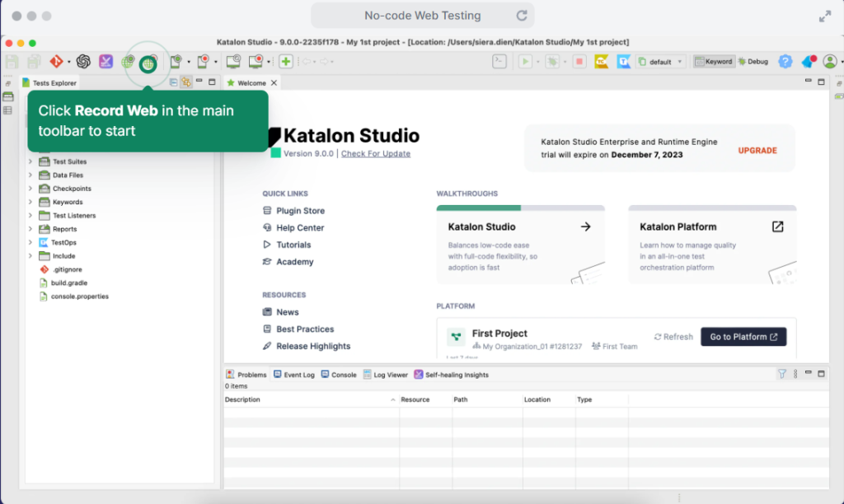This screenshot has height=504, width=844.
Task: Run the test using the green play icon
Action: pos(525,61)
